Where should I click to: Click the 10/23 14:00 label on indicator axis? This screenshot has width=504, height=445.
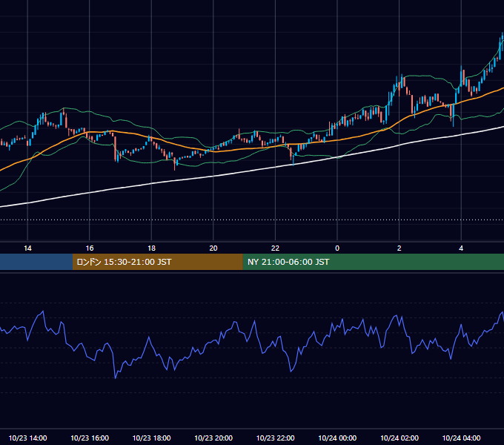(x=27, y=438)
